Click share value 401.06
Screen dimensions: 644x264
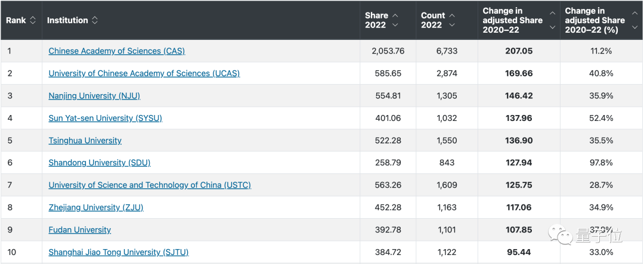pos(388,118)
